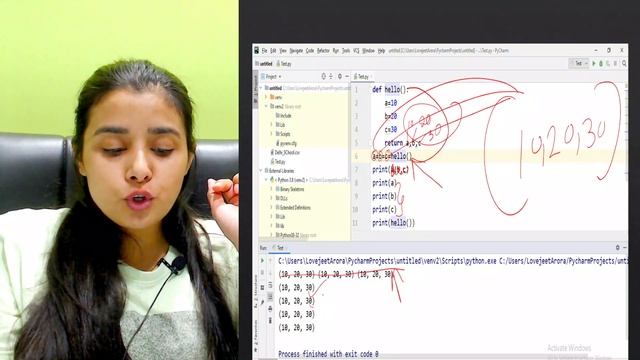Open the Window menu
This screenshot has width=640, height=360.
click(x=368, y=51)
